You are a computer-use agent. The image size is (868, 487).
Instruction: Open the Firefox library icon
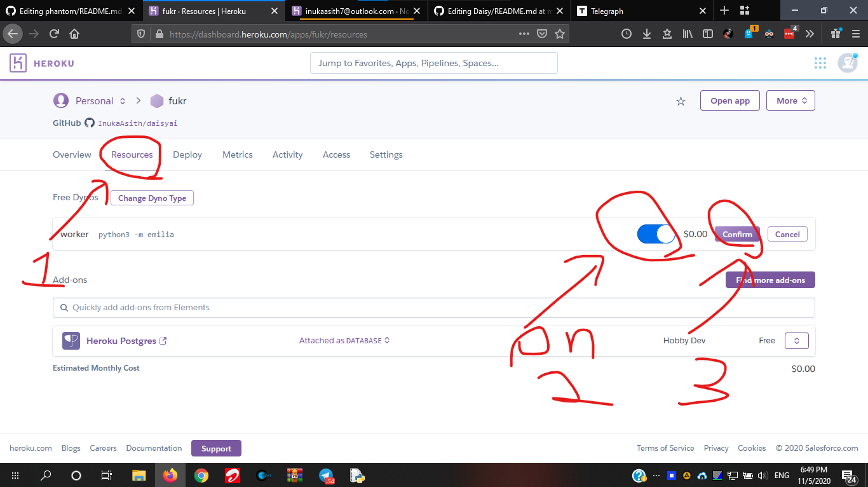pos(688,34)
